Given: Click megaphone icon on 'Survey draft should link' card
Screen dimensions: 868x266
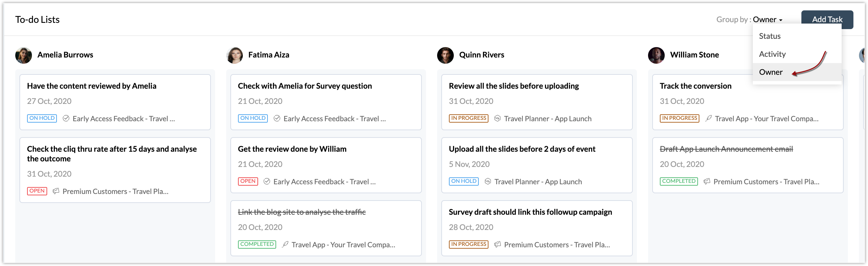Looking at the screenshot, I should coord(497,245).
